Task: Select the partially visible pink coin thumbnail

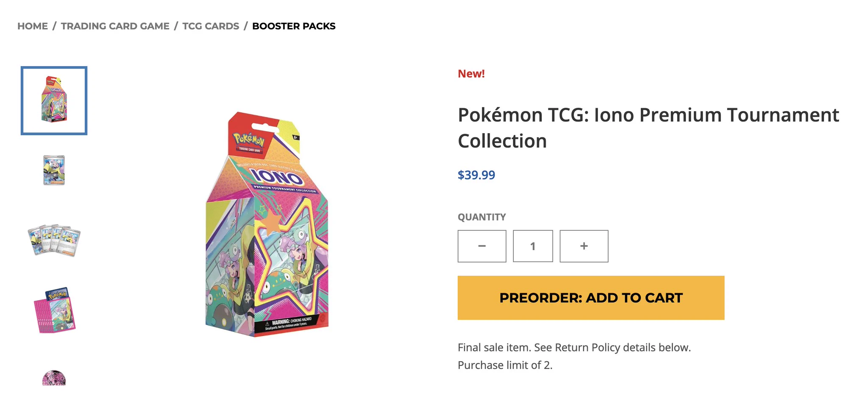Action: pyautogui.click(x=54, y=378)
